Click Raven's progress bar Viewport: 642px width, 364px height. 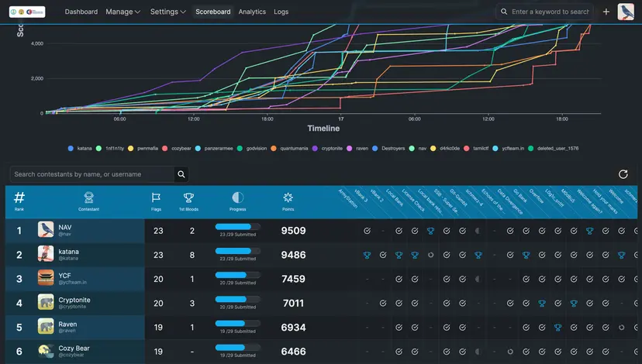[x=238, y=324]
